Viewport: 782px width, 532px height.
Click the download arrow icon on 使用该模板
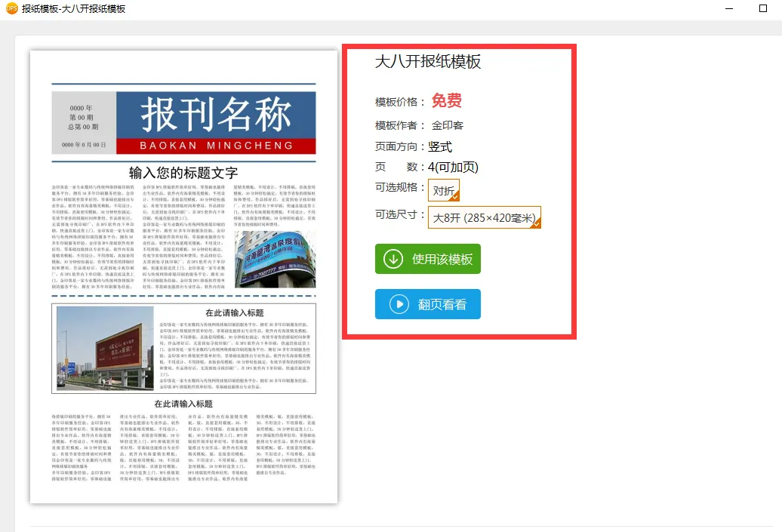(393, 259)
